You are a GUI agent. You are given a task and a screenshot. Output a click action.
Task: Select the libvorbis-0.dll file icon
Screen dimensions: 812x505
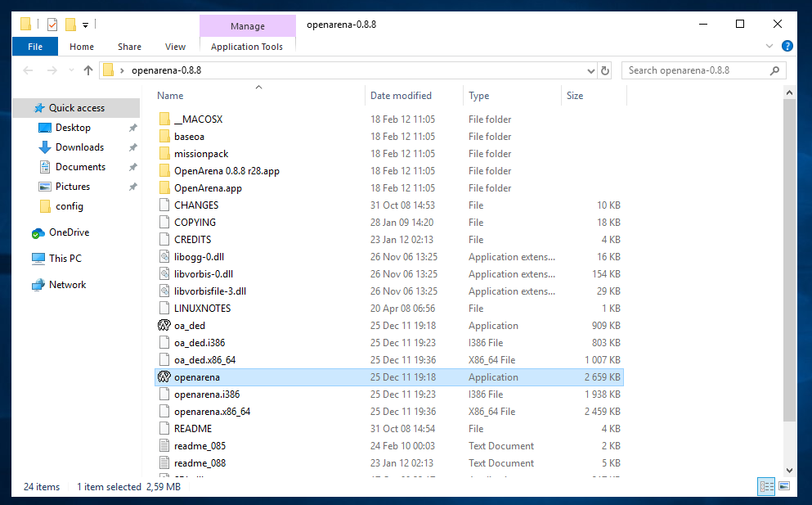[164, 273]
